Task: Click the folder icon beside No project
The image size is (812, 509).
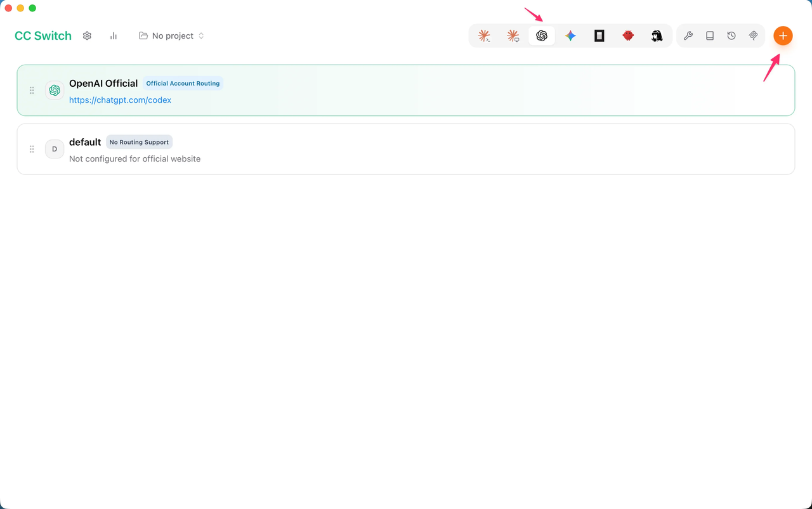Action: [143, 35]
